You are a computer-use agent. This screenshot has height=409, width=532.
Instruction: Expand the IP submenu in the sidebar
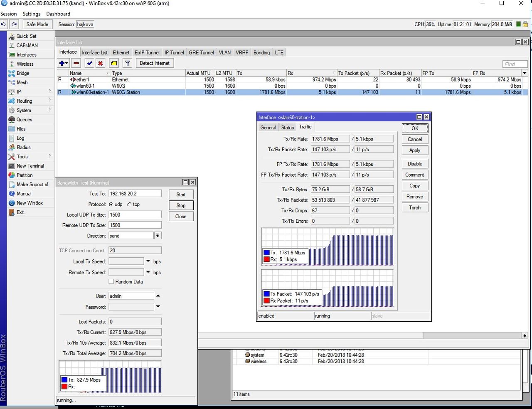point(49,91)
